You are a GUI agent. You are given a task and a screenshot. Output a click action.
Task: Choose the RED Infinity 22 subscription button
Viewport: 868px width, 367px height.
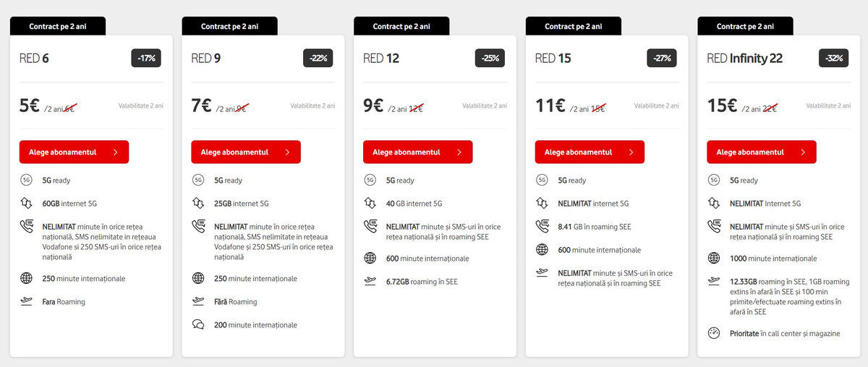coord(762,152)
